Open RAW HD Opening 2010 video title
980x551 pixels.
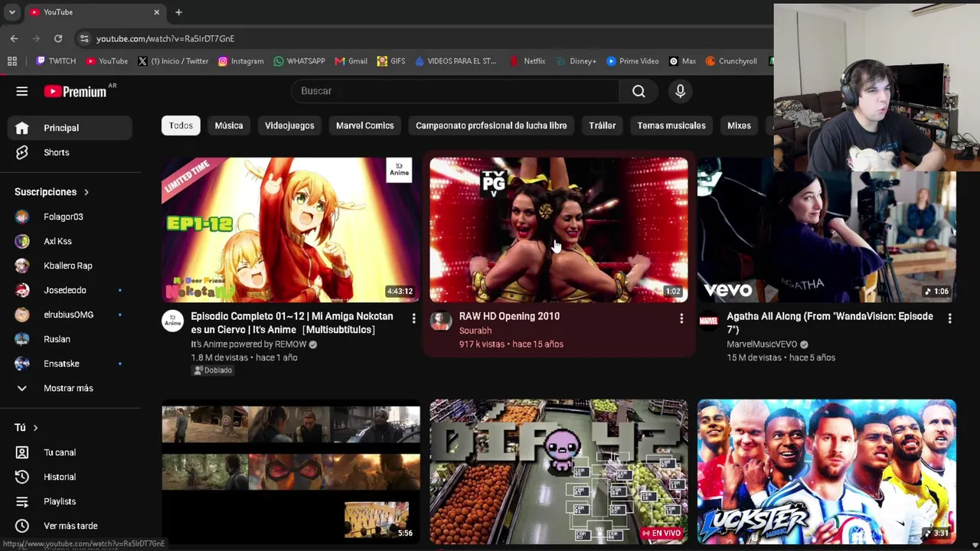point(509,316)
